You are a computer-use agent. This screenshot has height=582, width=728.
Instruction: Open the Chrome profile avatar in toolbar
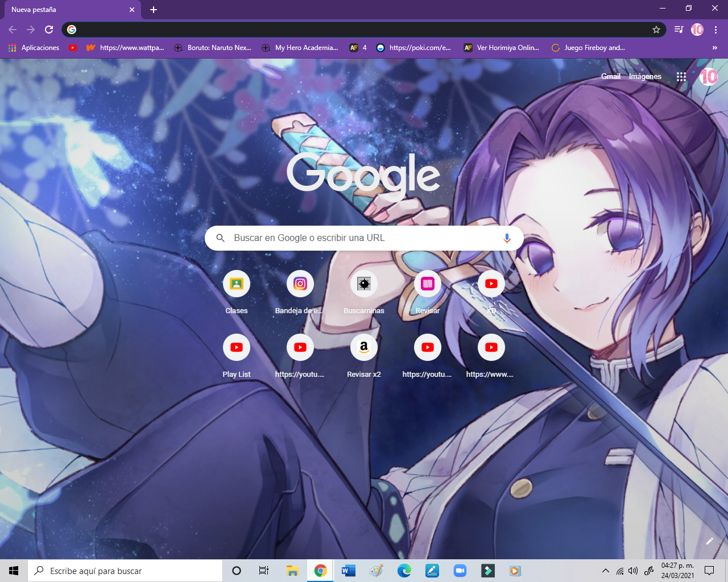697,30
